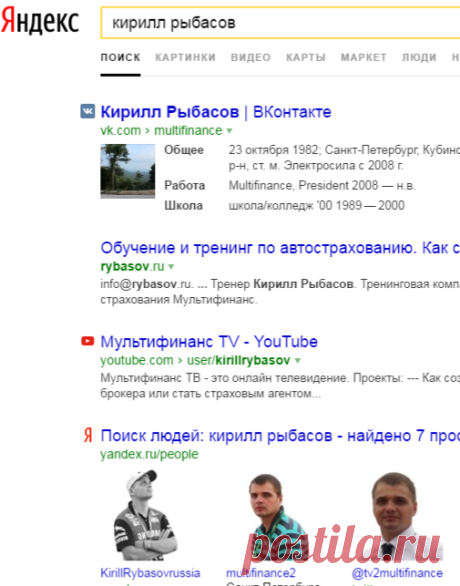Click the vk.com green URL
The image size is (460, 586).
coord(121,131)
